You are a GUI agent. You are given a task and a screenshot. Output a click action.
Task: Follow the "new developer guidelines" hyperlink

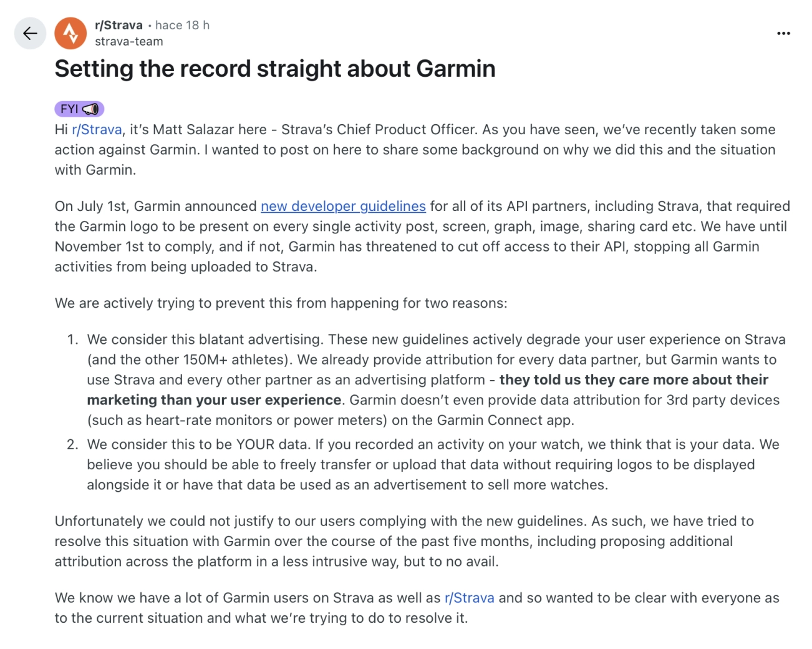click(x=342, y=206)
